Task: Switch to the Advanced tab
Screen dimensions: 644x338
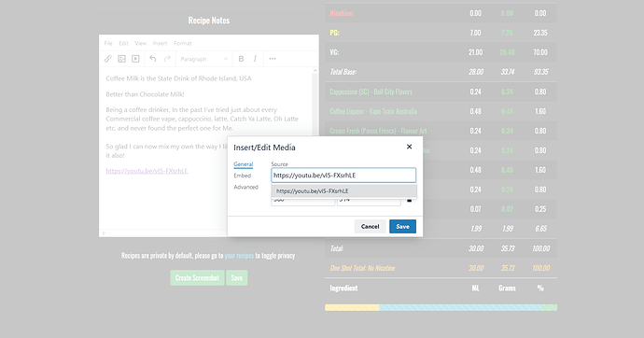Action: (x=246, y=187)
